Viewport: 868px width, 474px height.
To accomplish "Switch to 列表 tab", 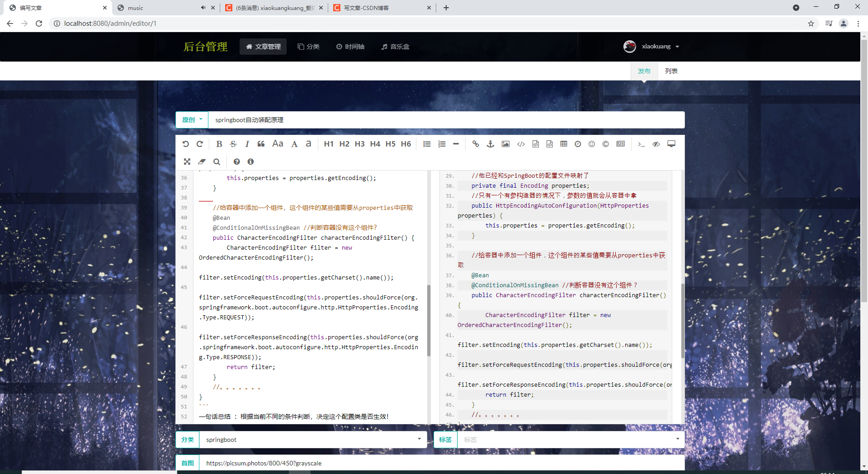I will (x=671, y=71).
